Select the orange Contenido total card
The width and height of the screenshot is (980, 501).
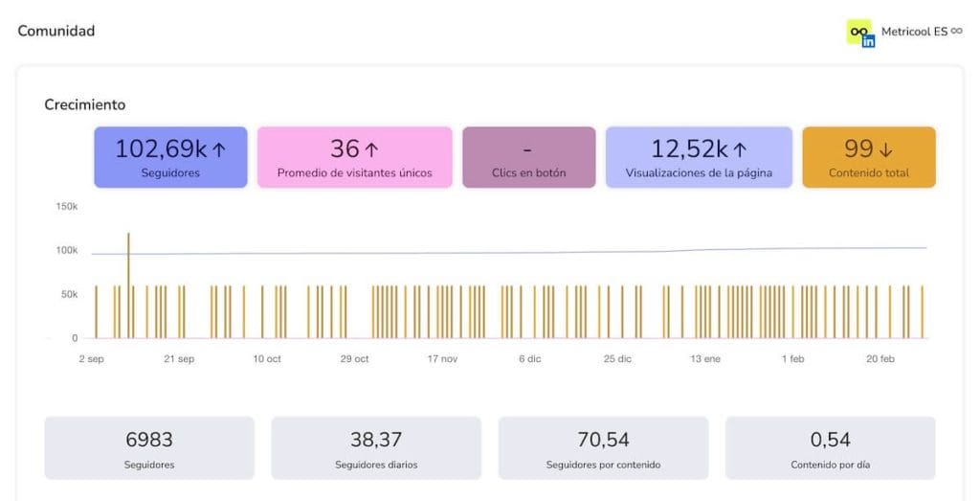pos(868,157)
